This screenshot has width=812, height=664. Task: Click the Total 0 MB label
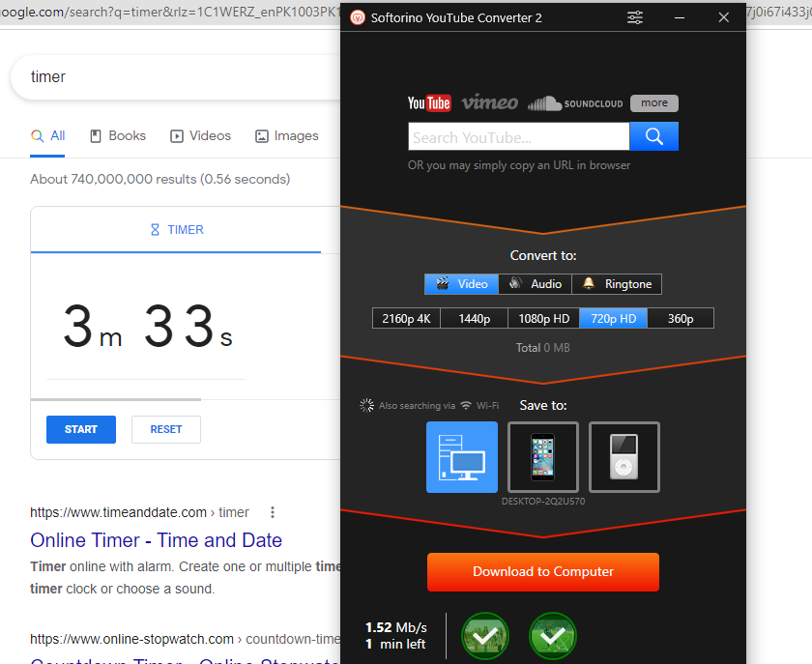coord(542,348)
